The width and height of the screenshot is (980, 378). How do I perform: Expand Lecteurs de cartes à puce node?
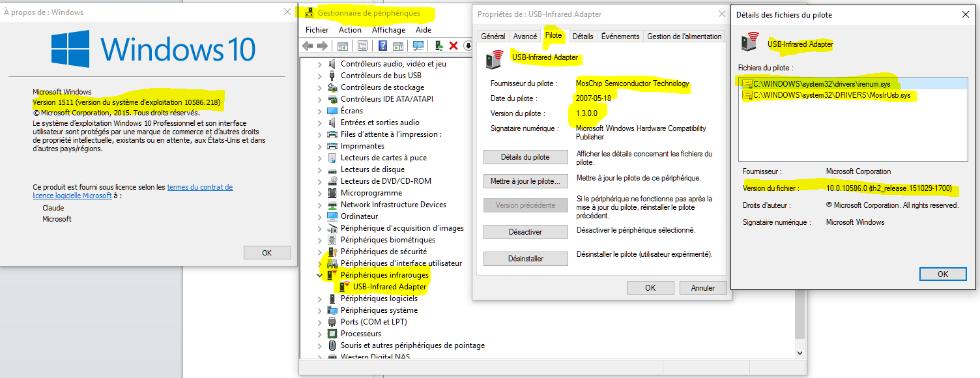click(319, 158)
